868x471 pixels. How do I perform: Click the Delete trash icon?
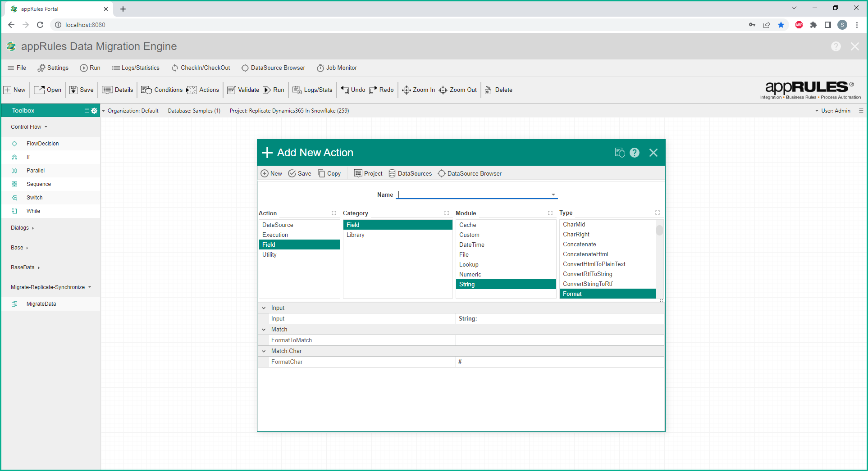(488, 90)
